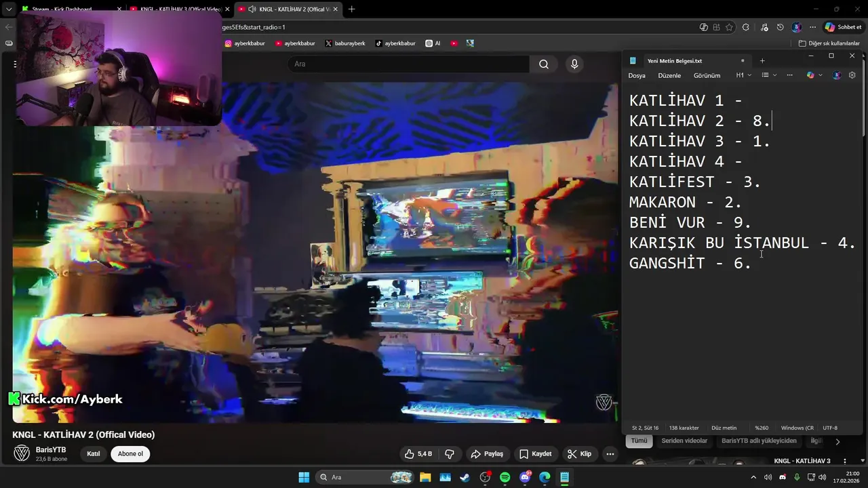Close the KATLİHAV 2 browser tab
The height and width of the screenshot is (488, 868).
coord(335,9)
